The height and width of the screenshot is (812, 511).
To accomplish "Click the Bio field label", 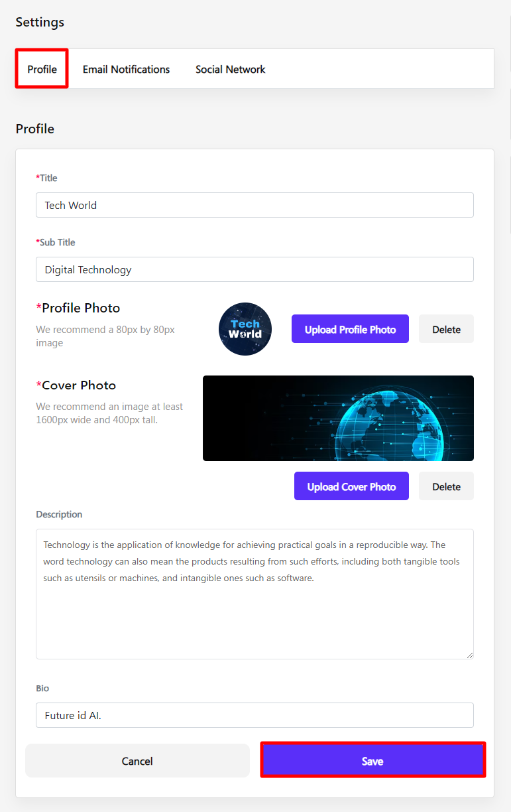I will 42,688.
